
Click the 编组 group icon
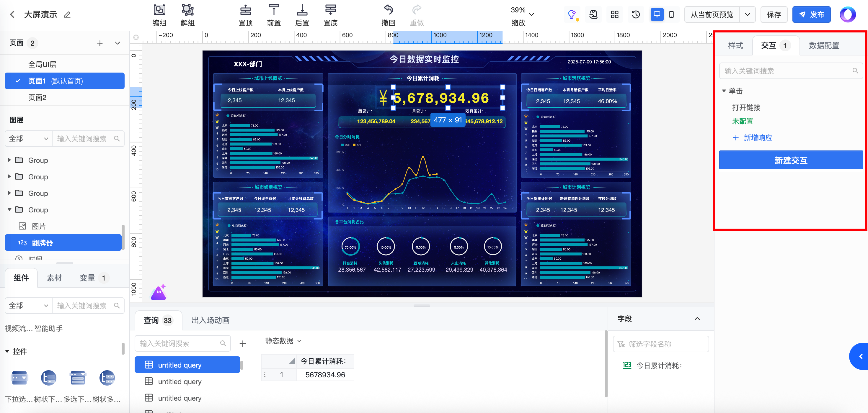pos(159,10)
